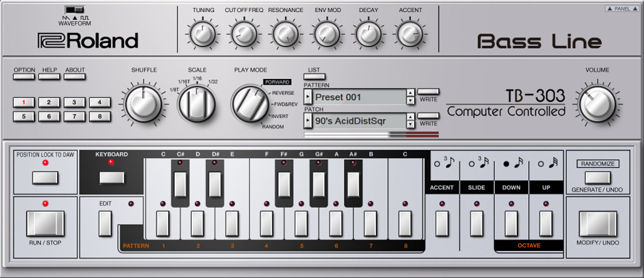Click the Shuffle knob

pyautogui.click(x=144, y=104)
